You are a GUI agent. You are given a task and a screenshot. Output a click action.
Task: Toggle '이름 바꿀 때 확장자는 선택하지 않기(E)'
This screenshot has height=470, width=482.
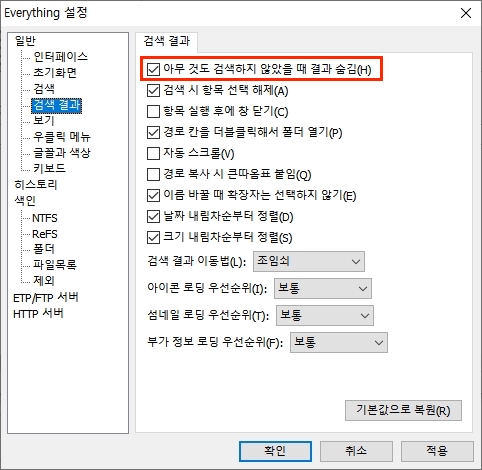[153, 196]
